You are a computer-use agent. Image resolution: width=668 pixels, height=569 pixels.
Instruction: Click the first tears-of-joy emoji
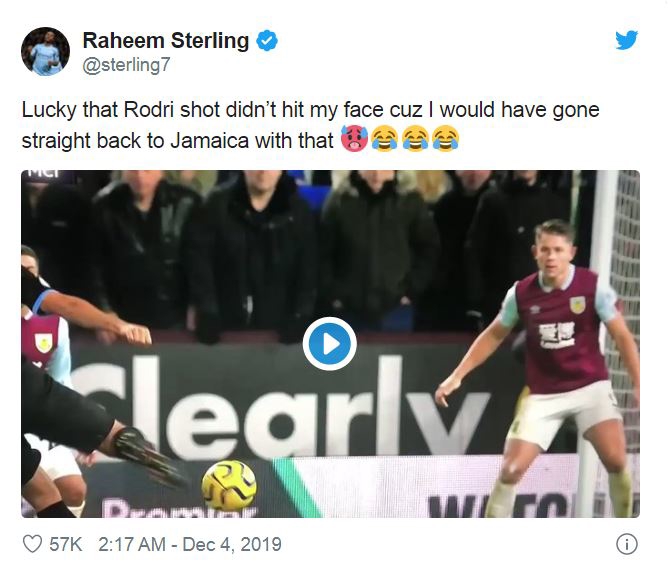(385, 140)
